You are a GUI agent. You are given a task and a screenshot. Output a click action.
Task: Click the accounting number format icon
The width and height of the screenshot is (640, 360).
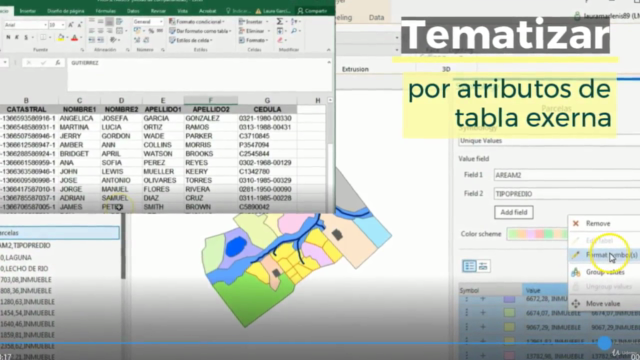pyautogui.click(x=137, y=31)
